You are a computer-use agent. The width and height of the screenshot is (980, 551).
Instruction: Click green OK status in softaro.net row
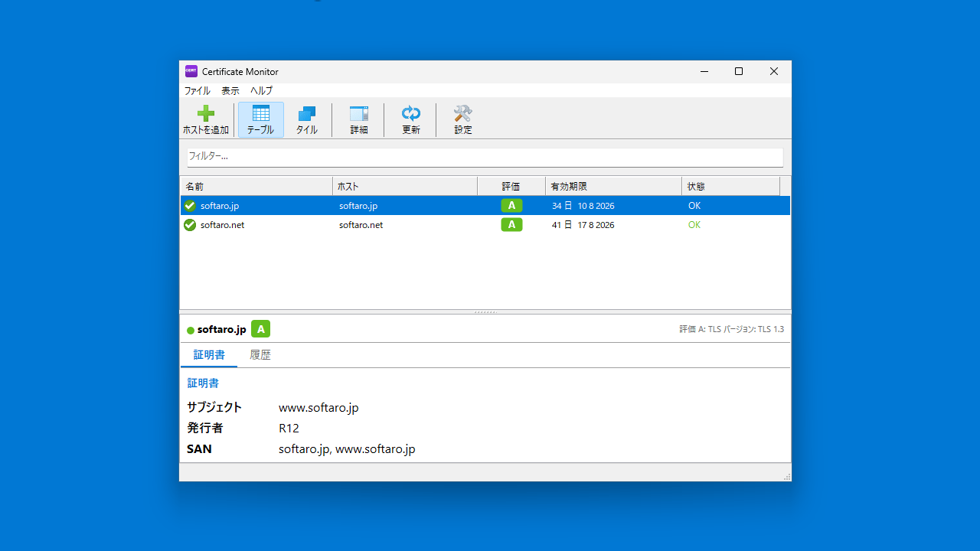pos(694,225)
